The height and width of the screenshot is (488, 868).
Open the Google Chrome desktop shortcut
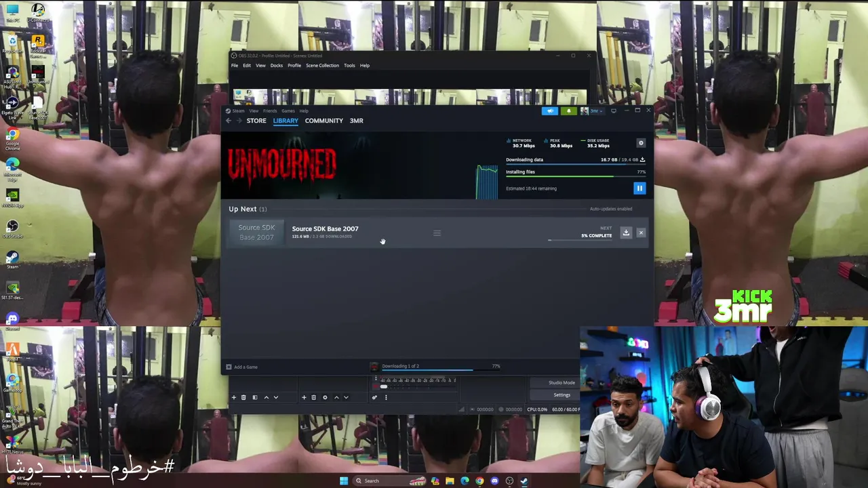(x=12, y=139)
